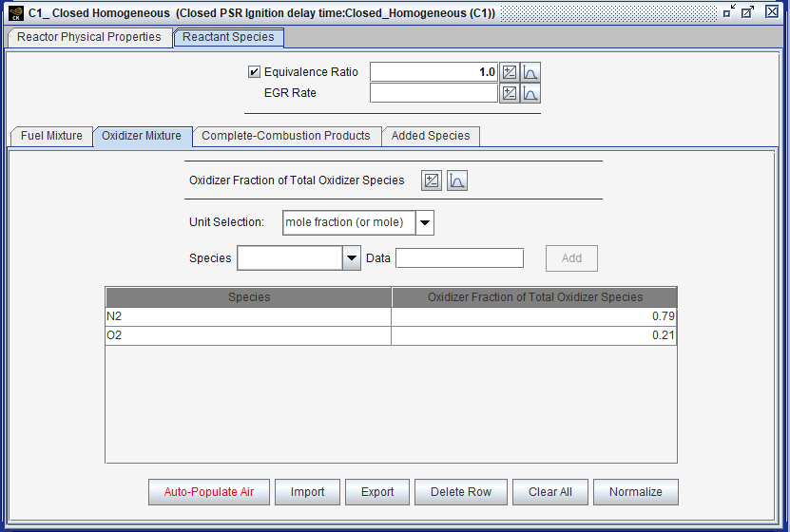The image size is (790, 532).
Task: Click the Normalize button
Action: 636,492
